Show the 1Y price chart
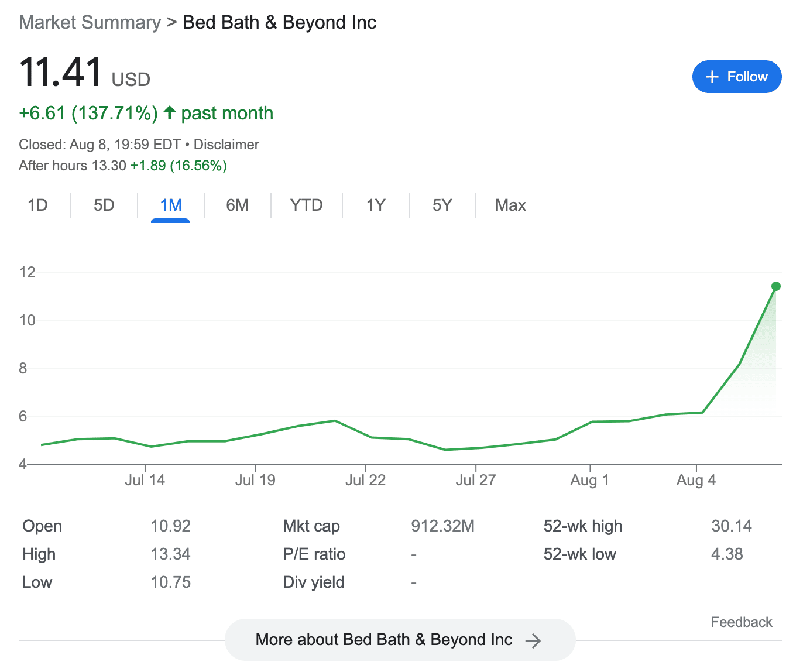 (376, 205)
